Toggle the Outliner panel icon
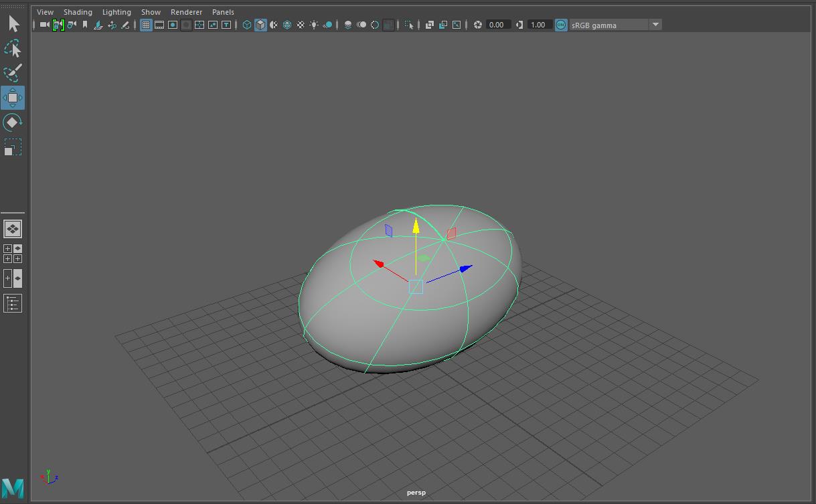The width and height of the screenshot is (816, 504). 13,303
